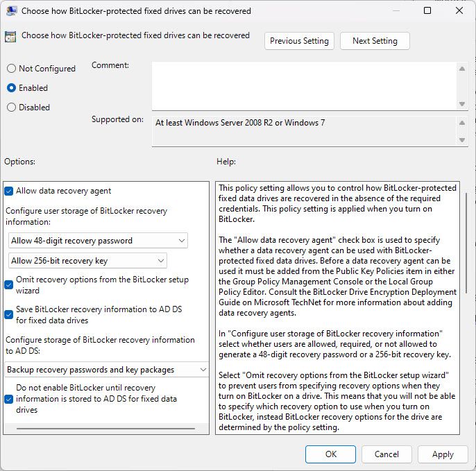Confirm with the OK button
Screen dimensions: 476x471
point(330,454)
